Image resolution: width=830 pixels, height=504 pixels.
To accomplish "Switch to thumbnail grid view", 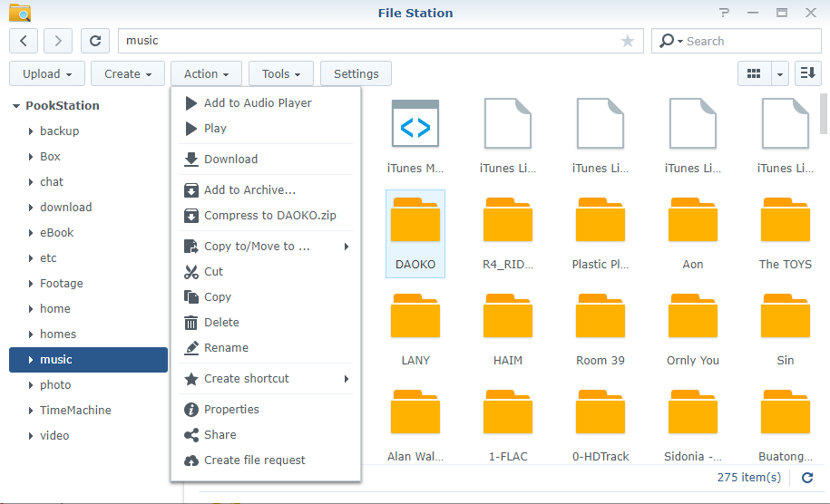I will (x=754, y=73).
